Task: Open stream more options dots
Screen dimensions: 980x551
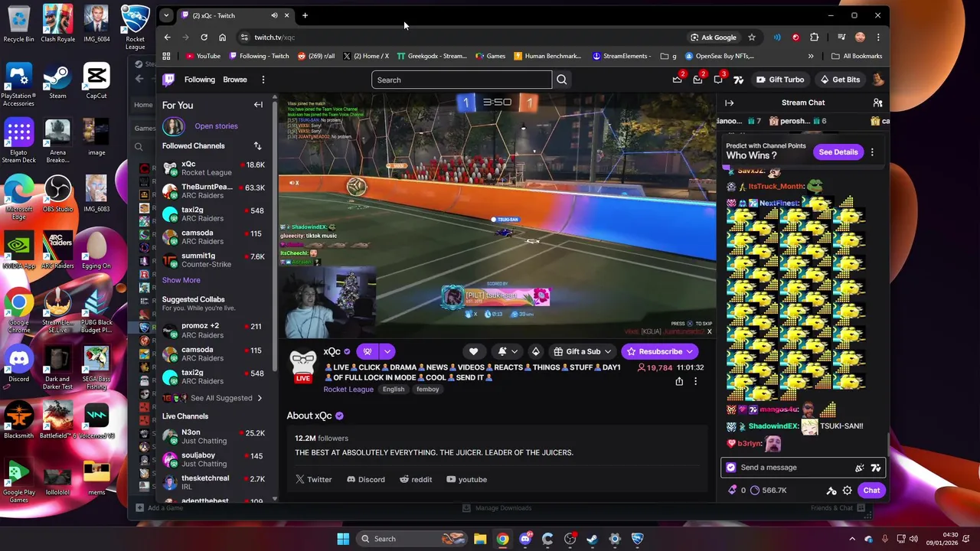Action: [695, 381]
